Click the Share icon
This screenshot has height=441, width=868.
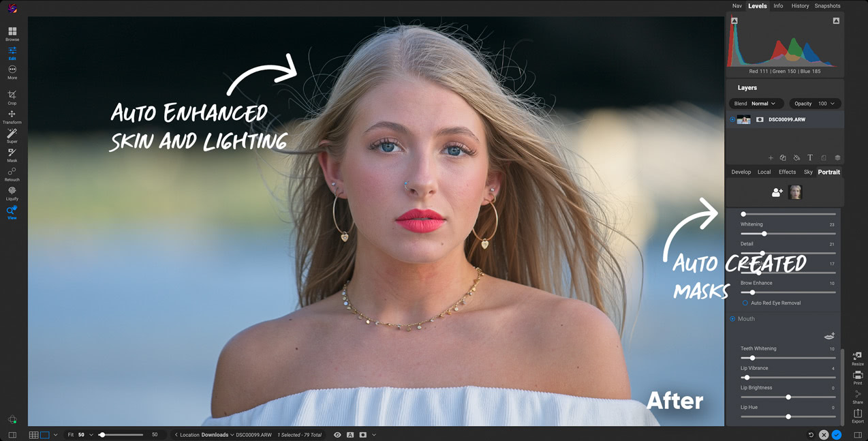click(x=858, y=397)
